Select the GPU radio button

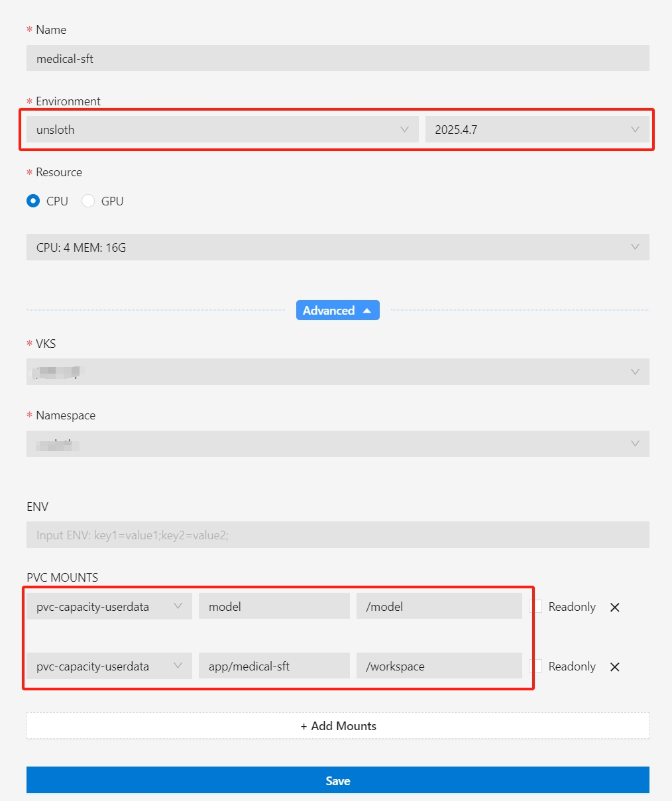tap(88, 201)
